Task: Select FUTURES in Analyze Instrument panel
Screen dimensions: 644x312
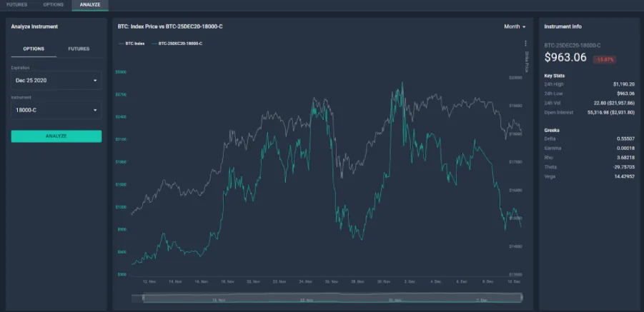Action: pos(79,49)
